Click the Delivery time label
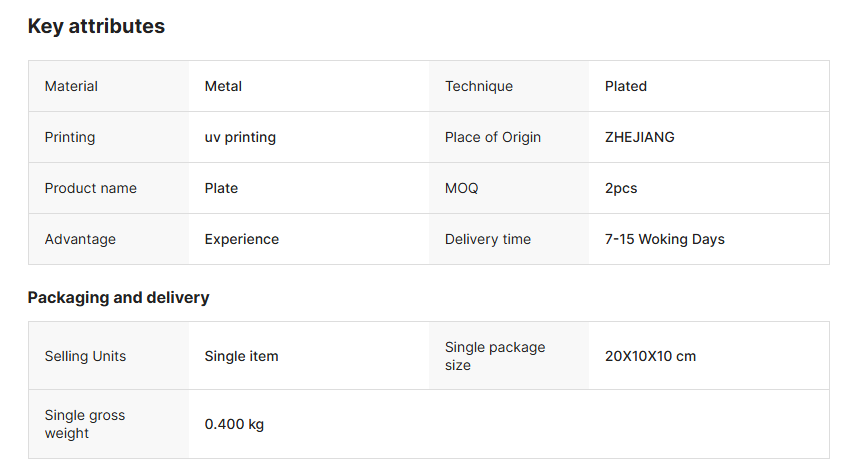This screenshot has width=847, height=470. (x=488, y=240)
